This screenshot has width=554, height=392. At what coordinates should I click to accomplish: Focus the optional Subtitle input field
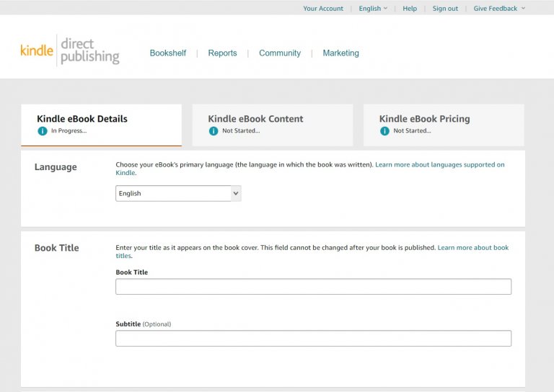pyautogui.click(x=313, y=339)
